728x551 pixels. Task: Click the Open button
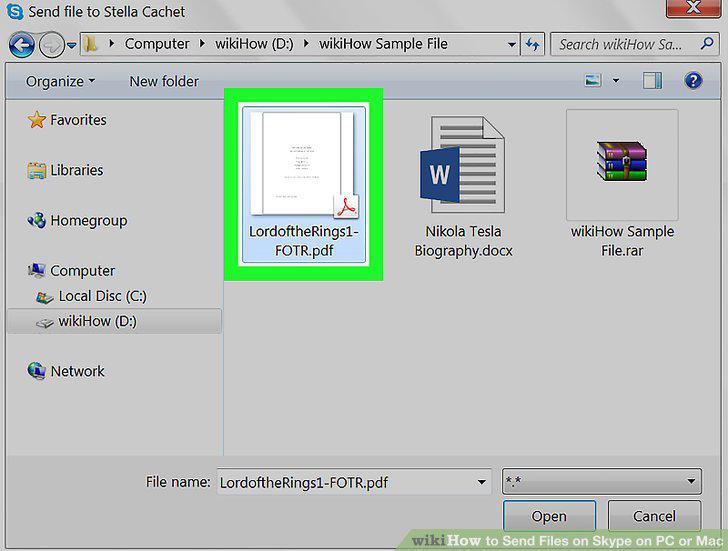point(549,516)
